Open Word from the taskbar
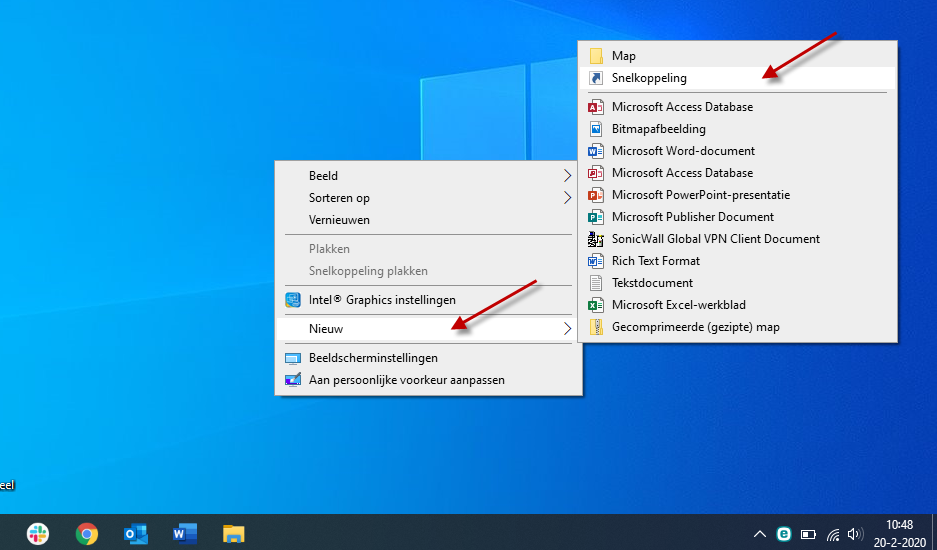Image resolution: width=937 pixels, height=550 pixels. click(x=185, y=533)
